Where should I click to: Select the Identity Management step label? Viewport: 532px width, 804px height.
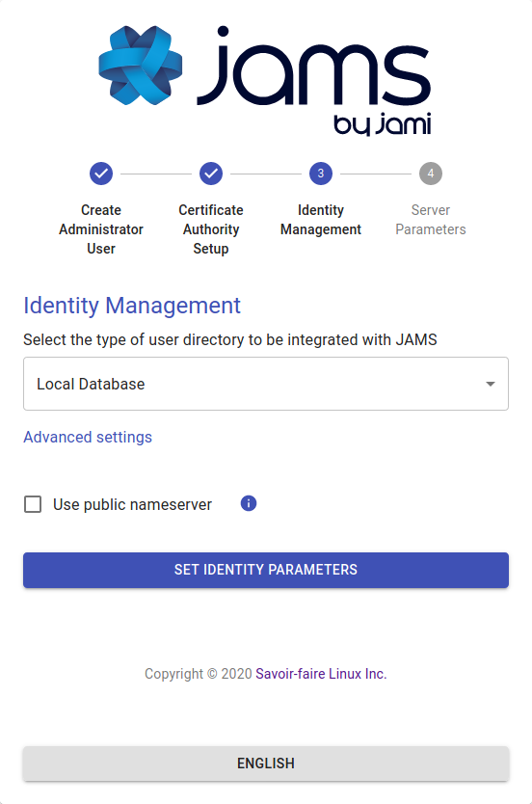pyautogui.click(x=321, y=220)
